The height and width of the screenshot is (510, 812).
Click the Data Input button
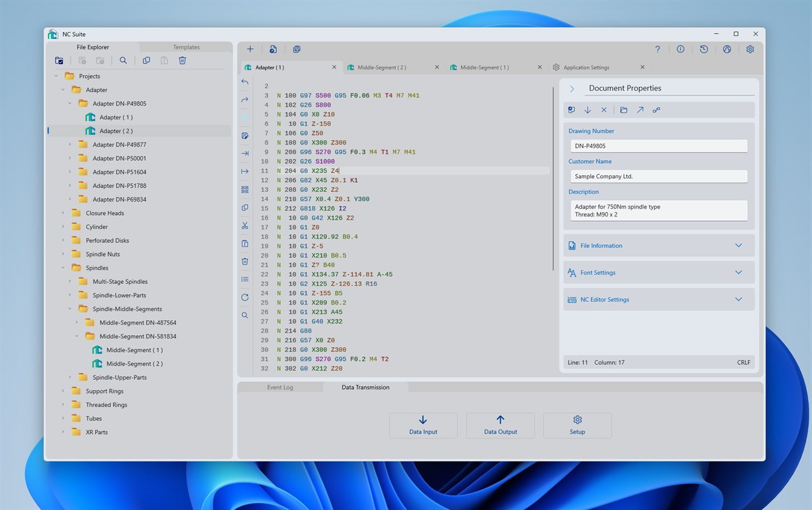point(423,425)
